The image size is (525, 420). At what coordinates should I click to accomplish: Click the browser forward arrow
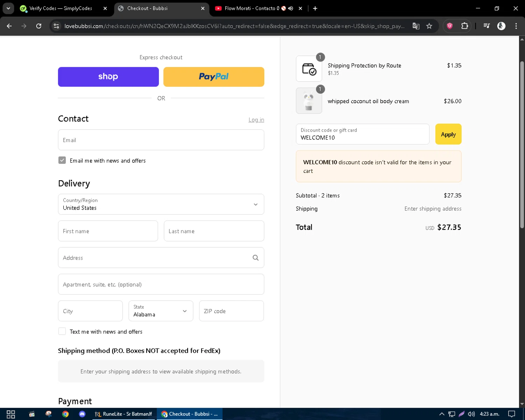24,26
